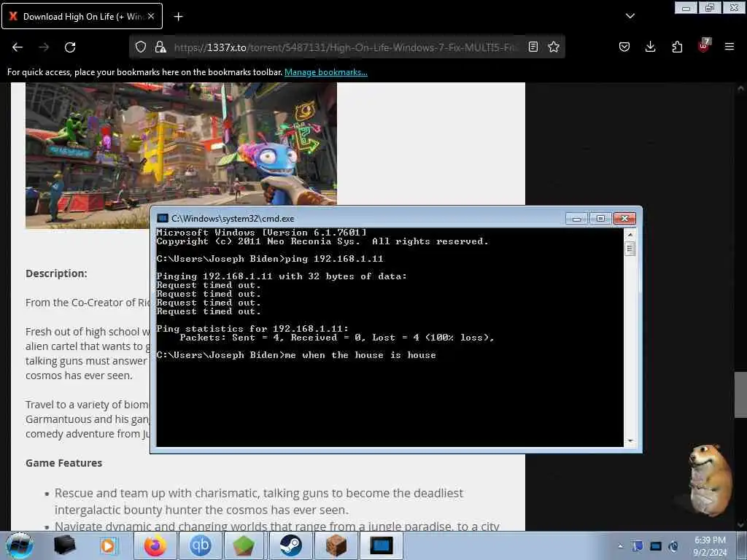Restore down the Firefox window

tap(710, 8)
